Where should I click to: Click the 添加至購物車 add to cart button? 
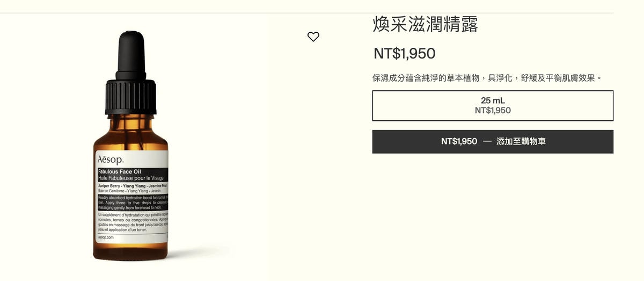[x=493, y=141]
